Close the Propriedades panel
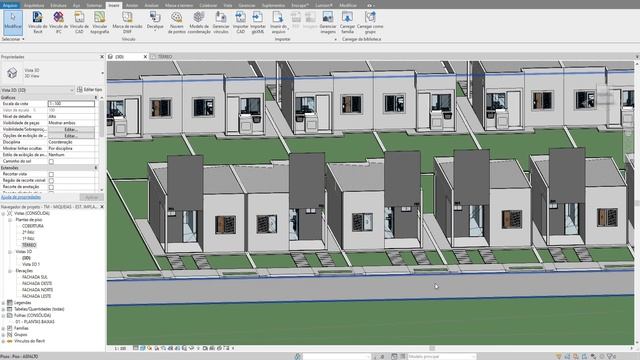The width and height of the screenshot is (640, 360). pos(102,57)
